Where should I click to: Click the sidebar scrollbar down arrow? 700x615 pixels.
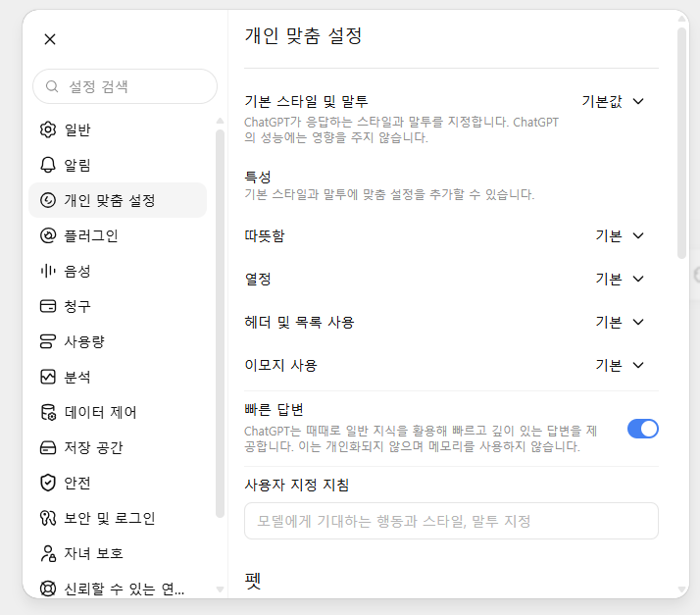220,589
